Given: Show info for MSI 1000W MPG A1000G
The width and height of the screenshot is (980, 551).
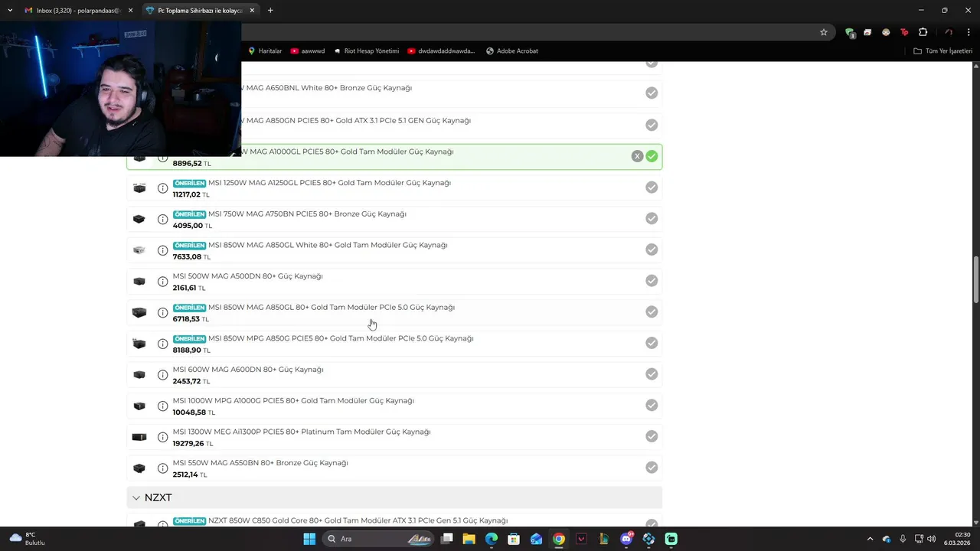Looking at the screenshot, I should [162, 406].
